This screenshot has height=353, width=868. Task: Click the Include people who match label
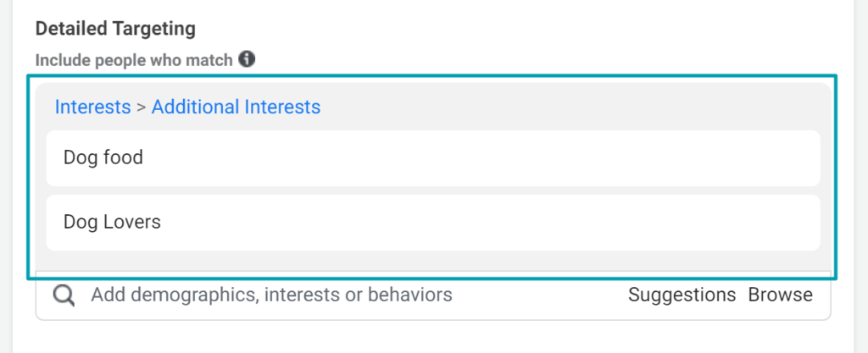pos(134,60)
